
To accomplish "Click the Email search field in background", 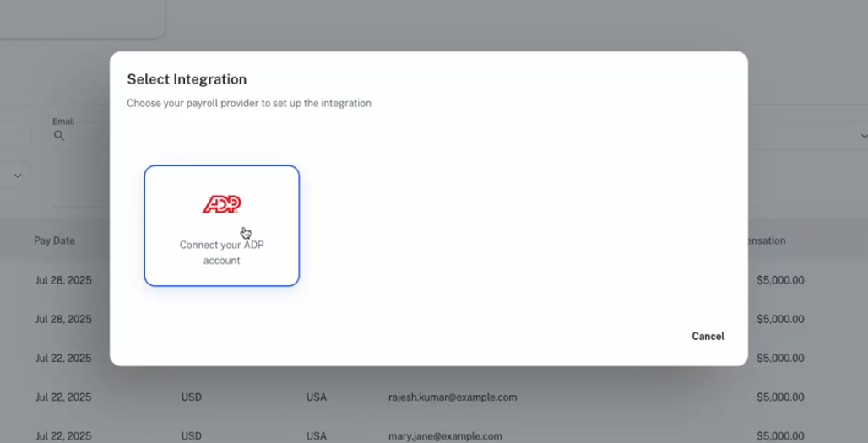I will click(81, 136).
